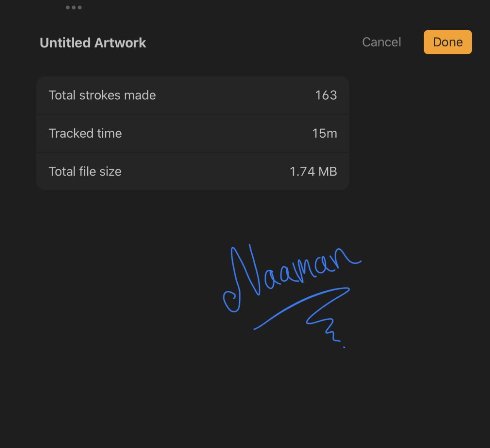This screenshot has height=448, width=490.
Task: Click the tip of the N's upstroke
Action: point(250,245)
